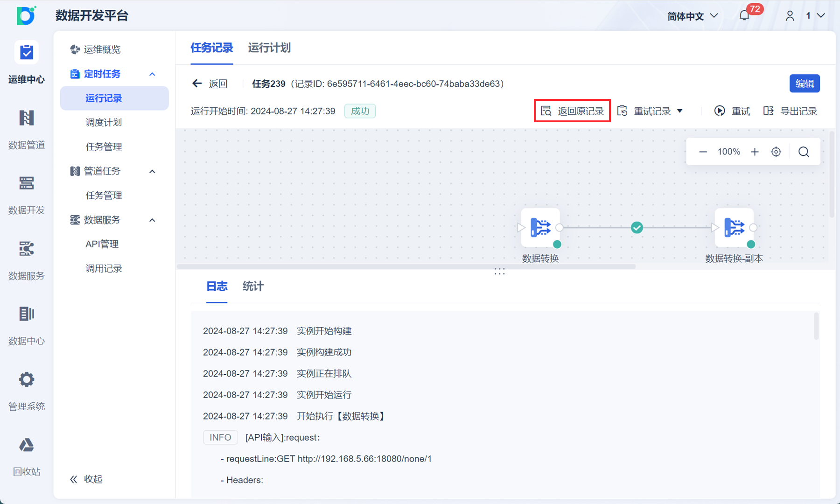Click the 实例开始构建 log line
840x504 pixels.
click(277, 331)
